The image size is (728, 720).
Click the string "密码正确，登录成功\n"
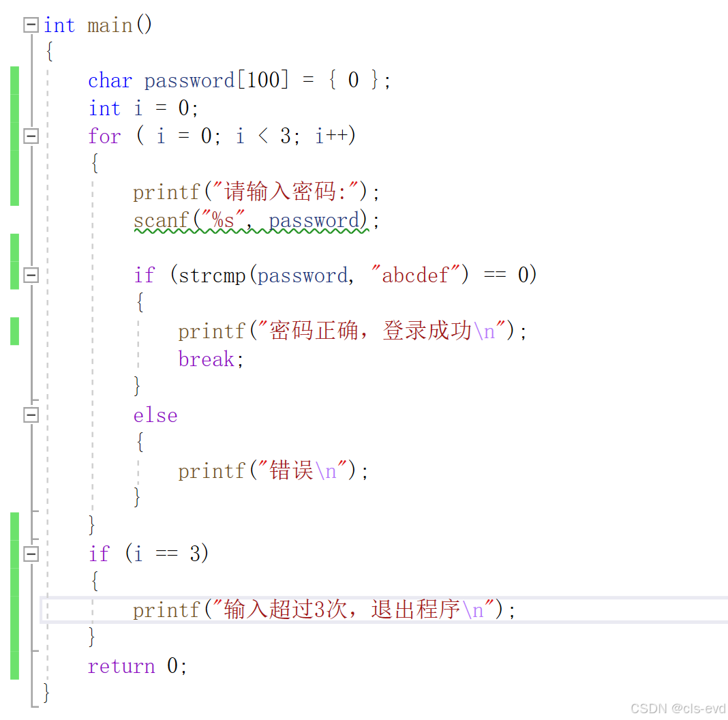pos(382,331)
